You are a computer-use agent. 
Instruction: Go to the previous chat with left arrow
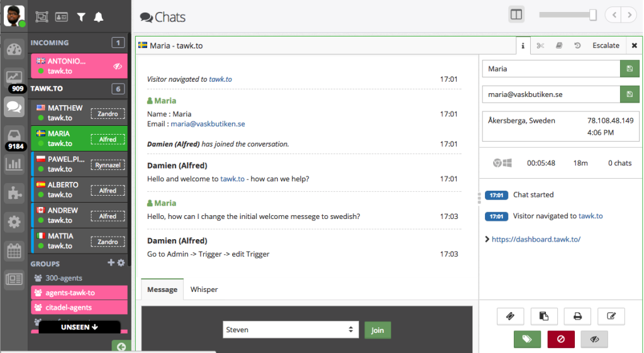(614, 15)
